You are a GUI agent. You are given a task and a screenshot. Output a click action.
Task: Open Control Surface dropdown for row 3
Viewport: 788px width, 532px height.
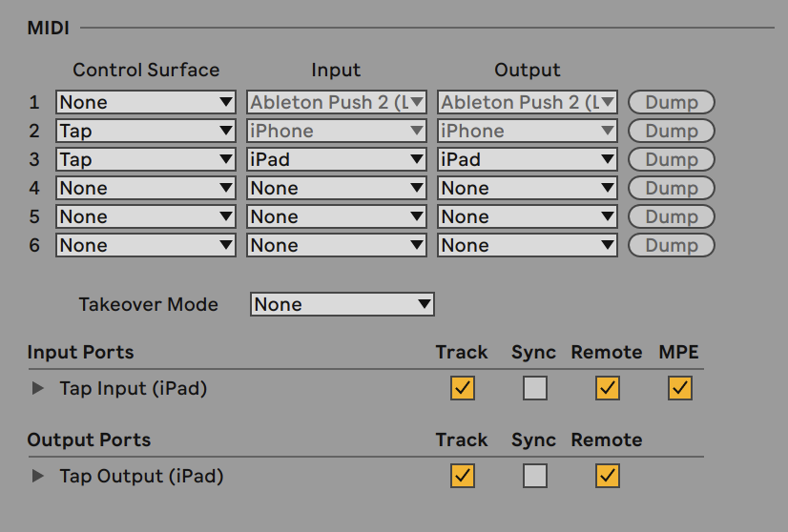tap(146, 160)
